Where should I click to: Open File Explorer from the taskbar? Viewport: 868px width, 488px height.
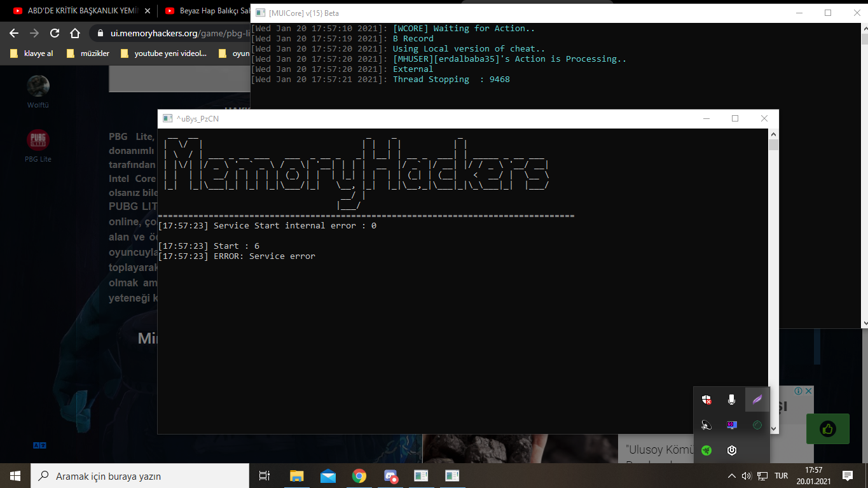point(296,475)
